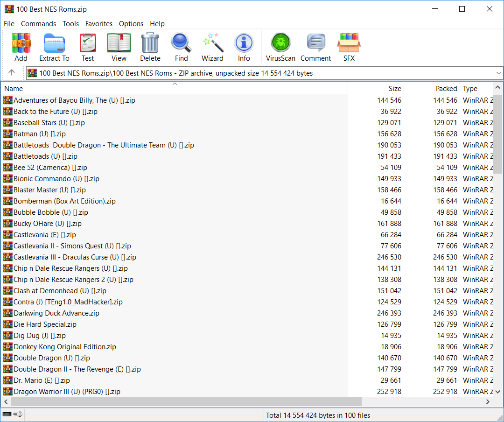Screen dimensions: 504x422
Task: Click the WinRAR title bar icon
Action: [x=9, y=9]
